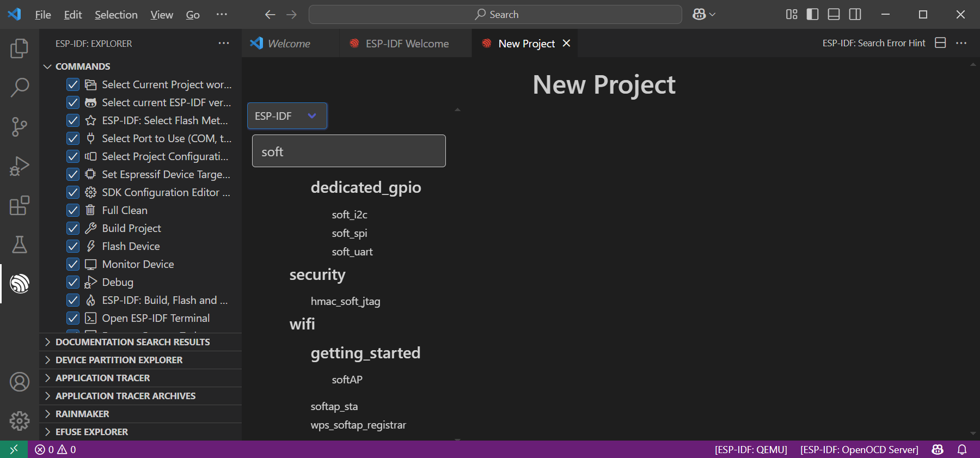Select the soft_uart example template
The width and height of the screenshot is (980, 458).
(352, 252)
